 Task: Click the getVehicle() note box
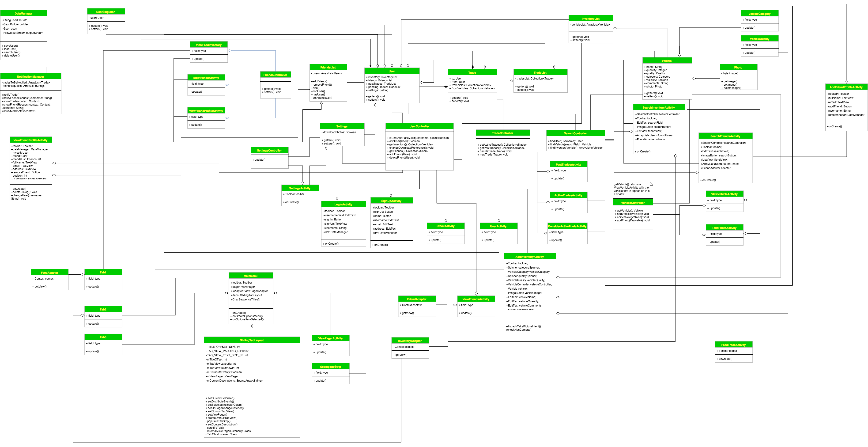632,189
